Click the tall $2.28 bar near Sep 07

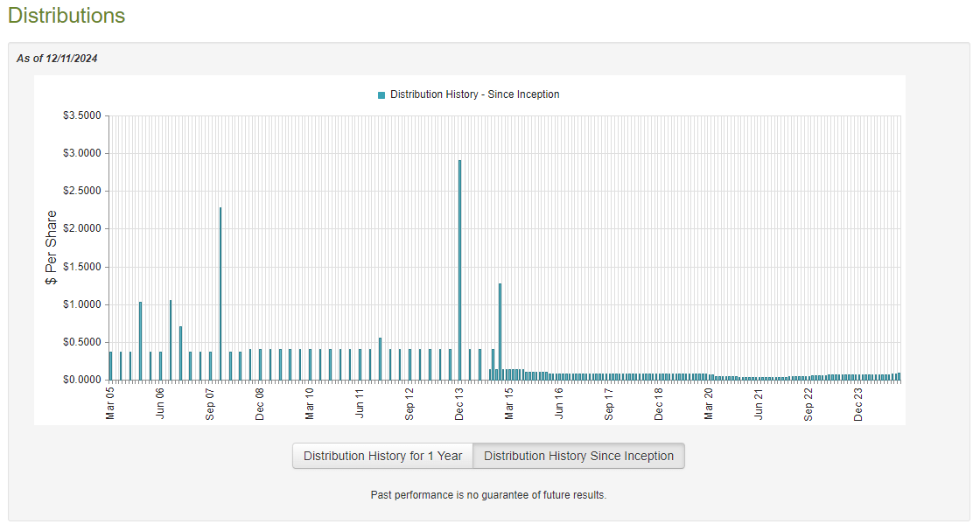(x=220, y=293)
